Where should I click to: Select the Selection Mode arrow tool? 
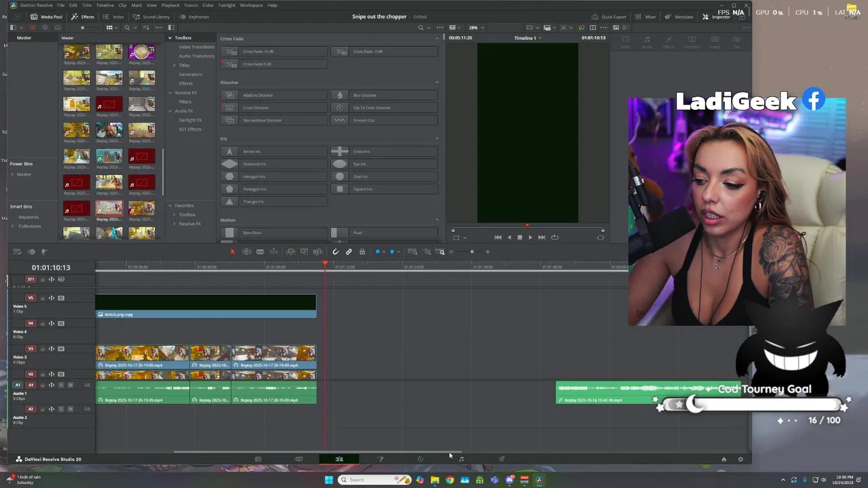232,251
